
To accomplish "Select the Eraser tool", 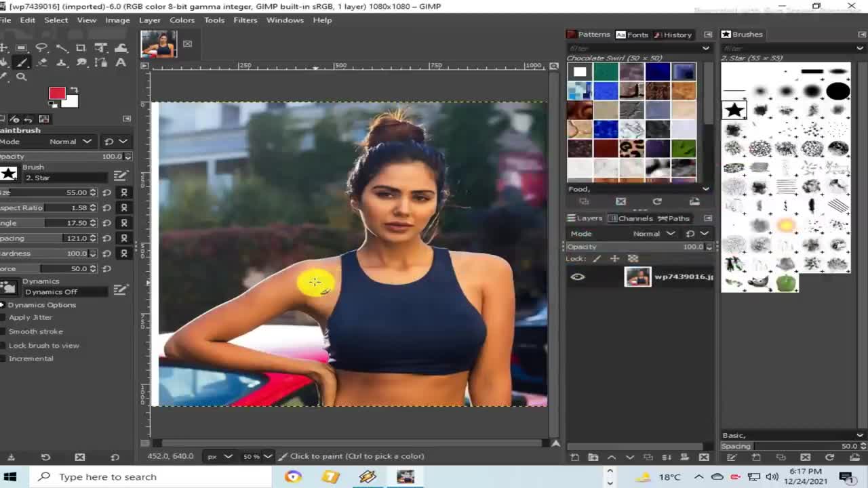I will (x=41, y=62).
